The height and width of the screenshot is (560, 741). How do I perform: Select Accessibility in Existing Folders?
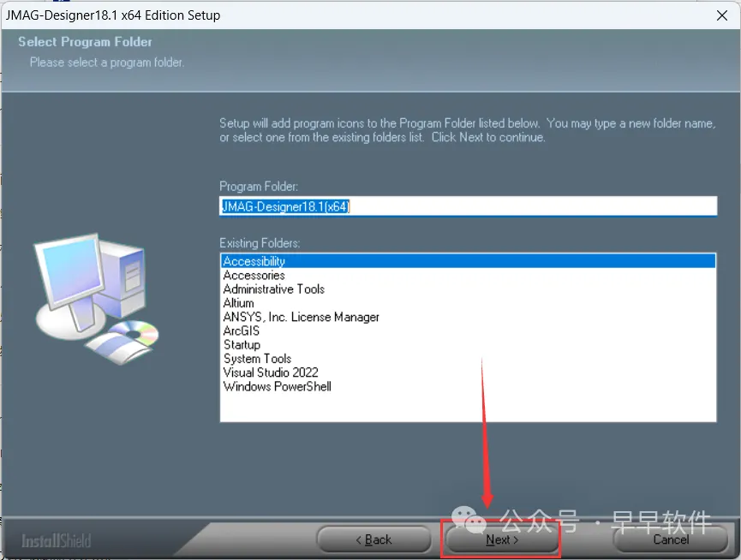(x=468, y=261)
